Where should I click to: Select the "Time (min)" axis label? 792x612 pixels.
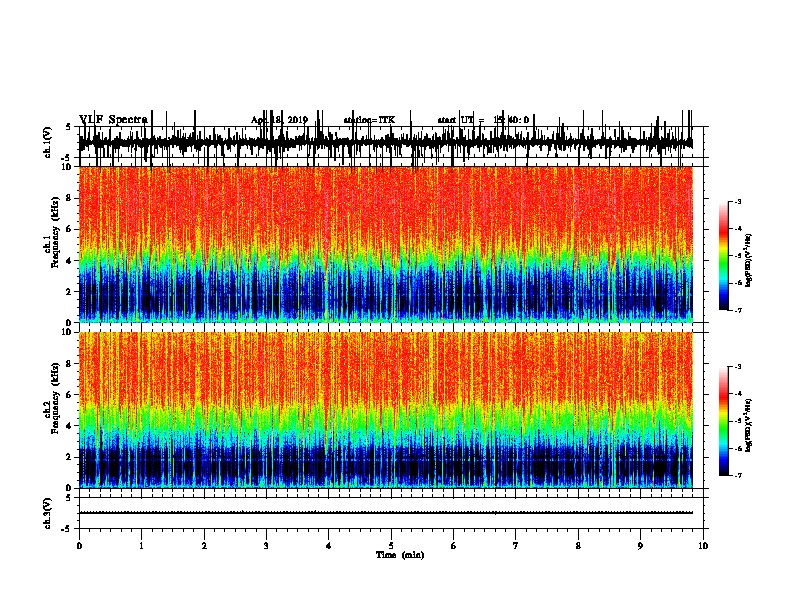400,555
